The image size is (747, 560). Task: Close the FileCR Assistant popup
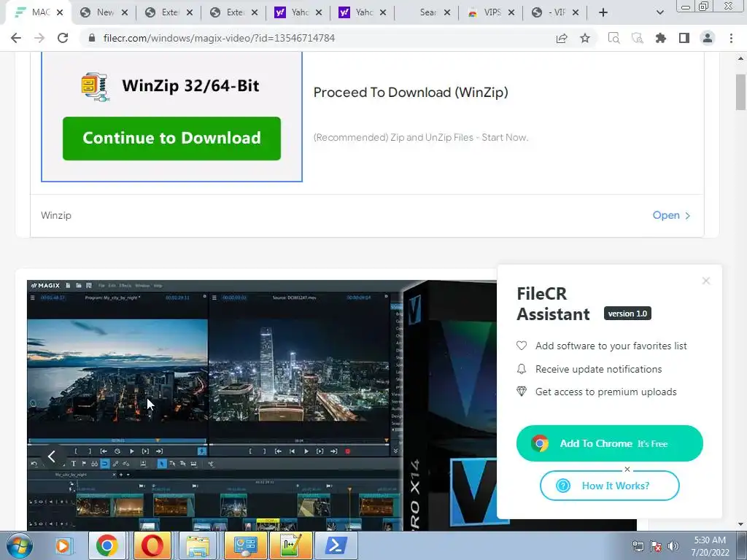point(706,281)
